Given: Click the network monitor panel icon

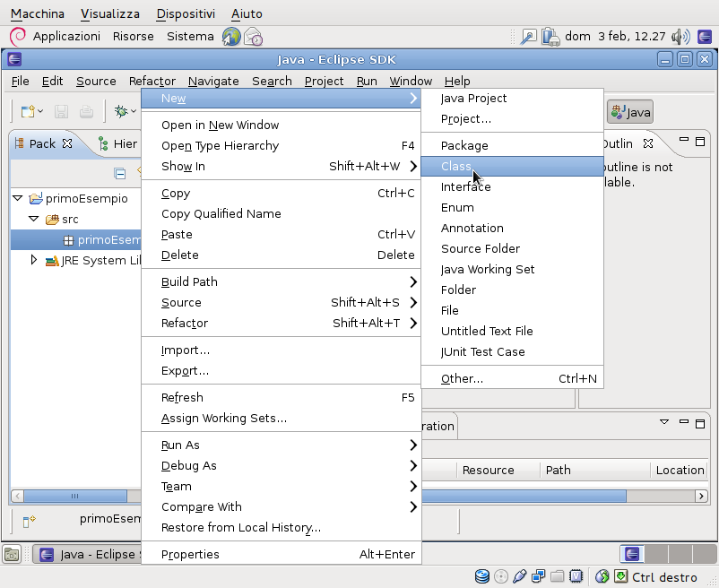Looking at the screenshot, I should point(550,37).
